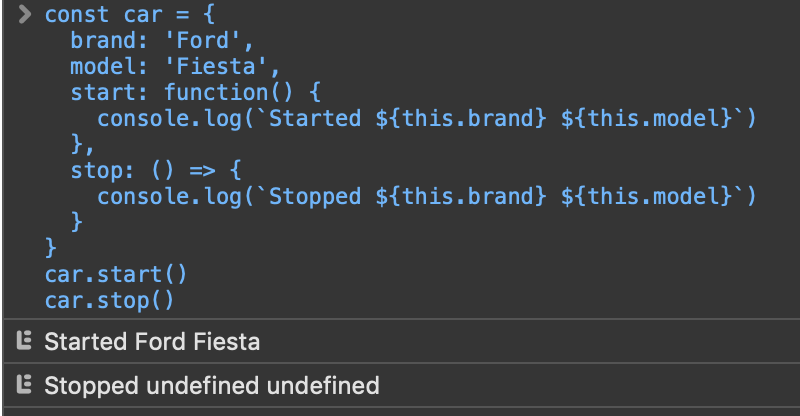This screenshot has width=800, height=416.
Task: Click the car.start() call
Action: pyautogui.click(x=116, y=274)
